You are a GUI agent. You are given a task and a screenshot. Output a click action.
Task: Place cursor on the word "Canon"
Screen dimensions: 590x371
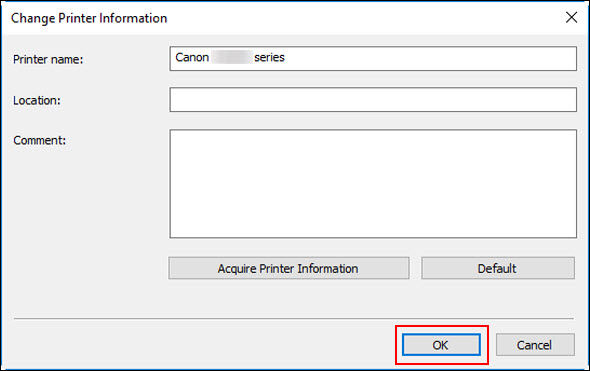click(x=192, y=58)
